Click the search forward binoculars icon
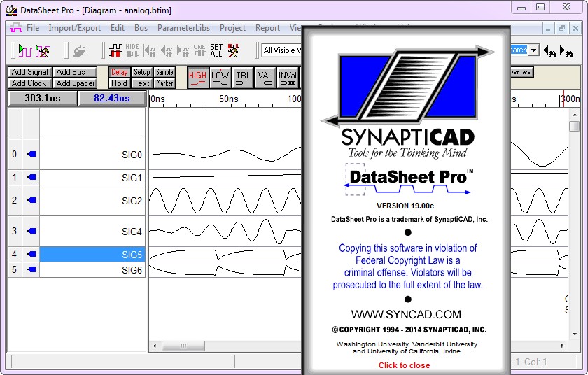The height and width of the screenshot is (375, 588). coord(566,50)
